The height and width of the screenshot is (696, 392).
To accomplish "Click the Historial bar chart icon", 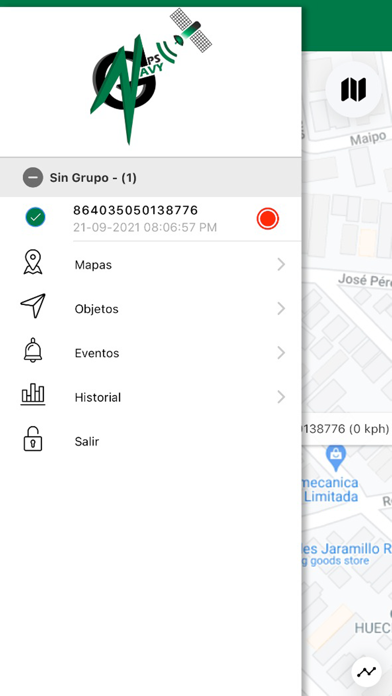I will (33, 394).
